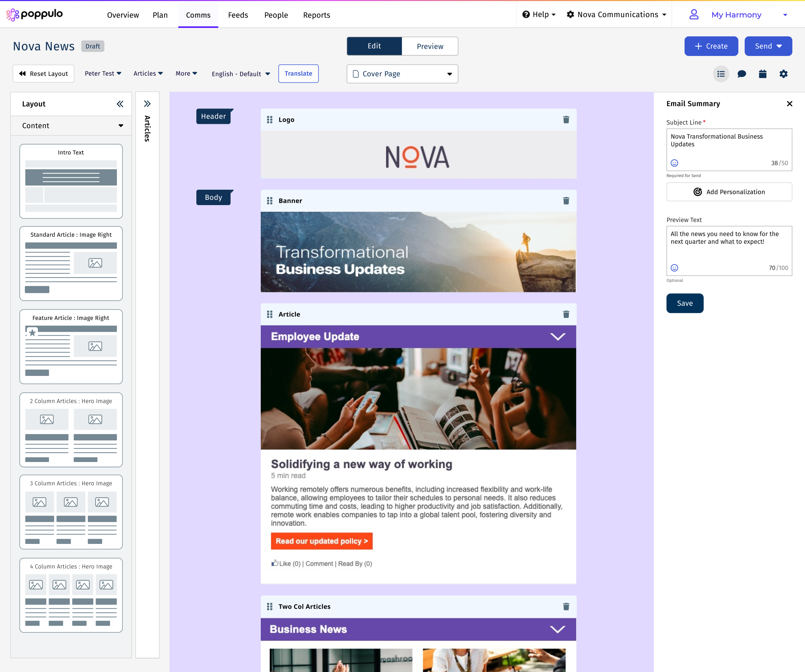Image resolution: width=805 pixels, height=672 pixels.
Task: Click the Banner section trash icon
Action: coord(566,201)
